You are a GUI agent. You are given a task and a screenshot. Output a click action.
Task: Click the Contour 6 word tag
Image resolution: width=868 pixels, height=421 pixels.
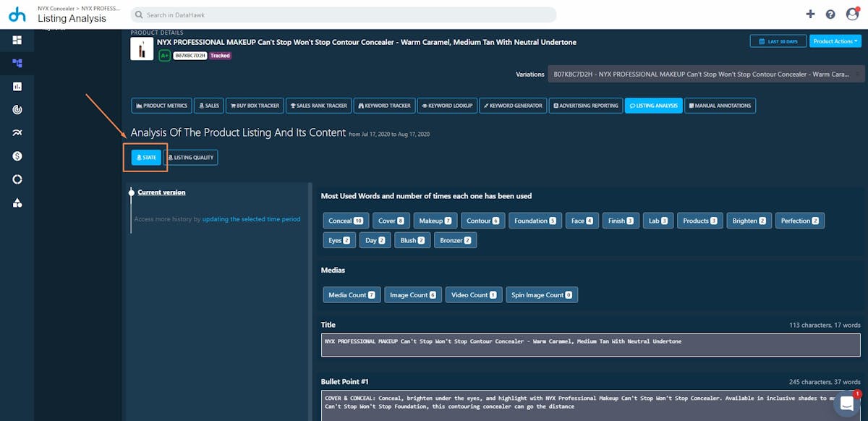coord(483,221)
